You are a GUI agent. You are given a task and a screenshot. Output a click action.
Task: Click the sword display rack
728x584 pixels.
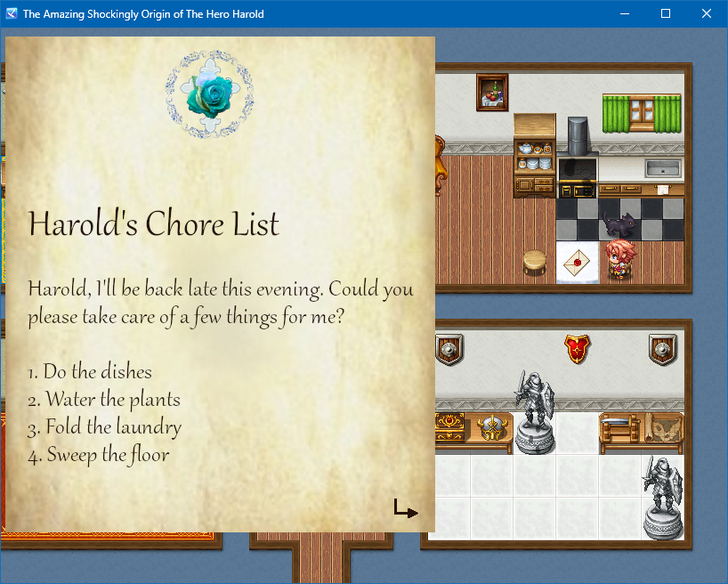tap(620, 429)
